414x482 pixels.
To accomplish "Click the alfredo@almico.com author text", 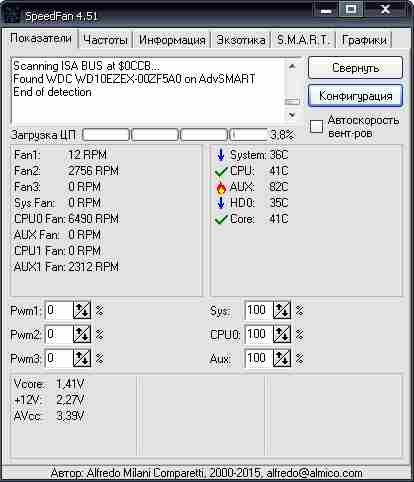I will point(314,473).
